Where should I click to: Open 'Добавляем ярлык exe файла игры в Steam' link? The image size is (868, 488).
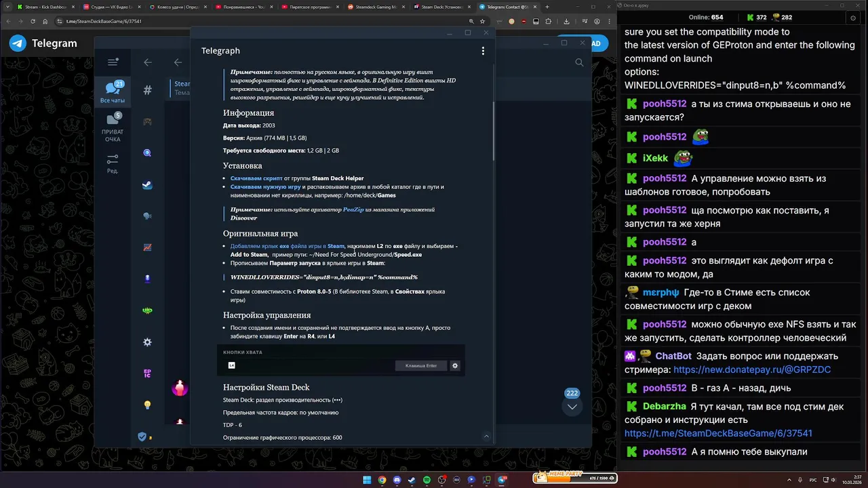coord(288,246)
